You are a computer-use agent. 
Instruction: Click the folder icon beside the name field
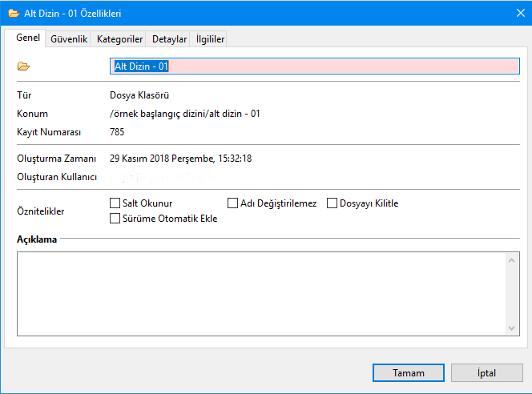(x=22, y=66)
